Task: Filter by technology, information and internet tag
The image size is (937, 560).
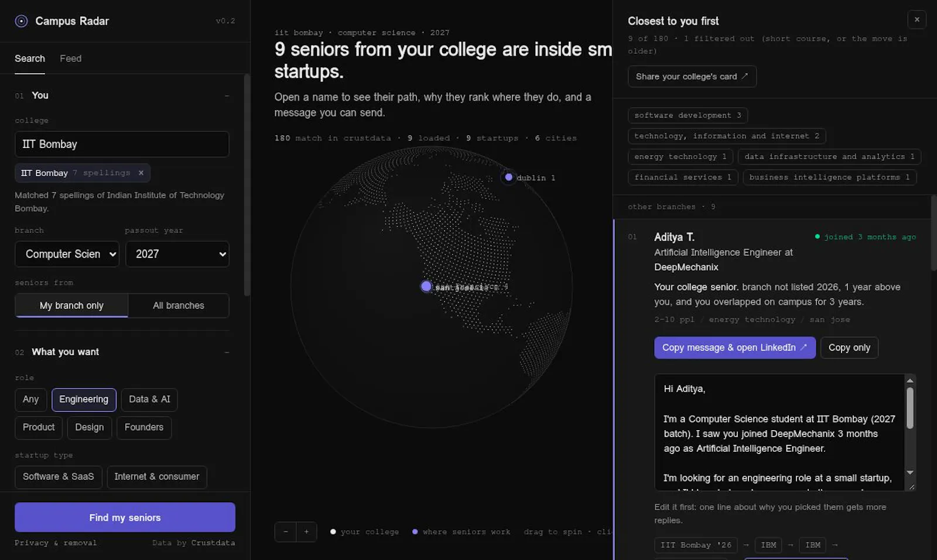Action: [x=727, y=136]
